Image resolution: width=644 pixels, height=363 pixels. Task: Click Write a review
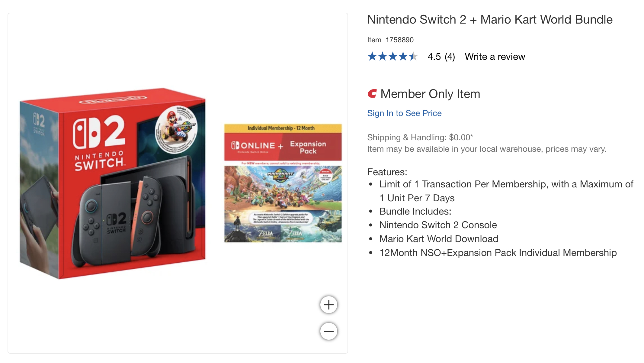pos(495,57)
